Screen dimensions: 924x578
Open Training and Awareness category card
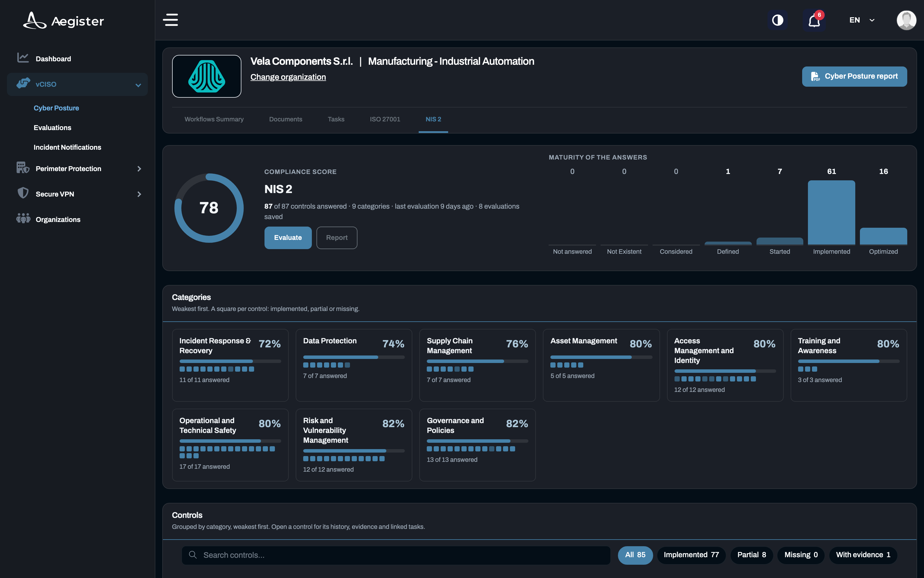[x=848, y=365]
